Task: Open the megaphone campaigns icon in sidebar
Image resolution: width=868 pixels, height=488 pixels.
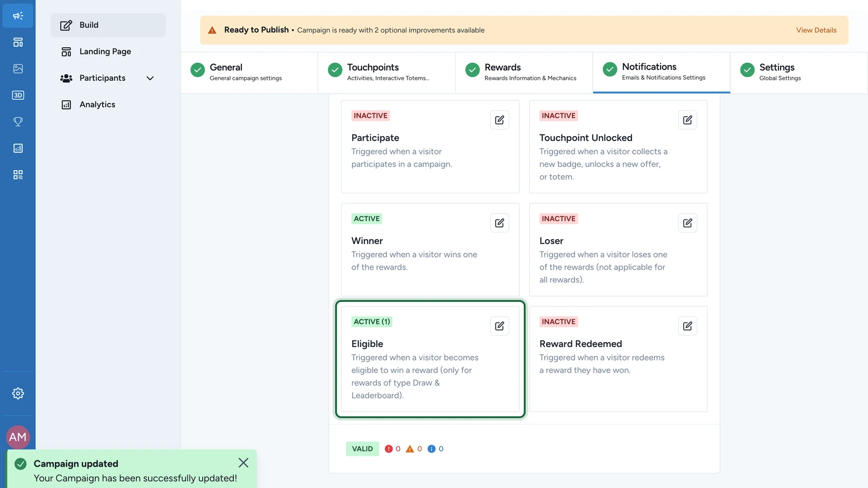Action: click(18, 16)
